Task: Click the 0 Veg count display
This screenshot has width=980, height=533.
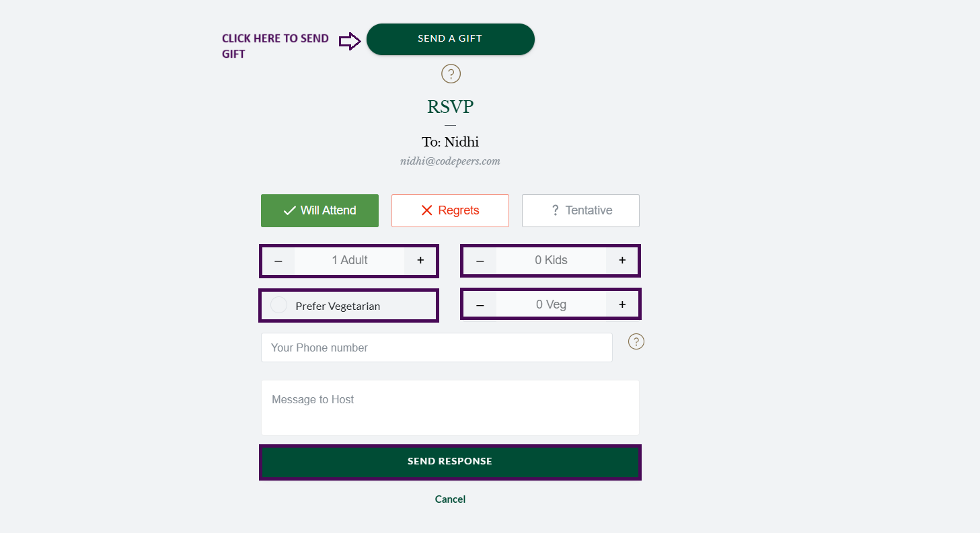Action: coord(551,304)
